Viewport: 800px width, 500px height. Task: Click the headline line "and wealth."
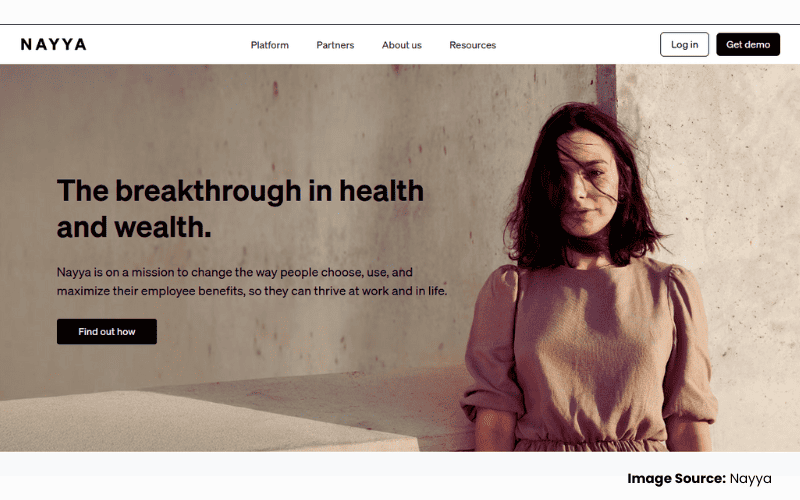(134, 227)
